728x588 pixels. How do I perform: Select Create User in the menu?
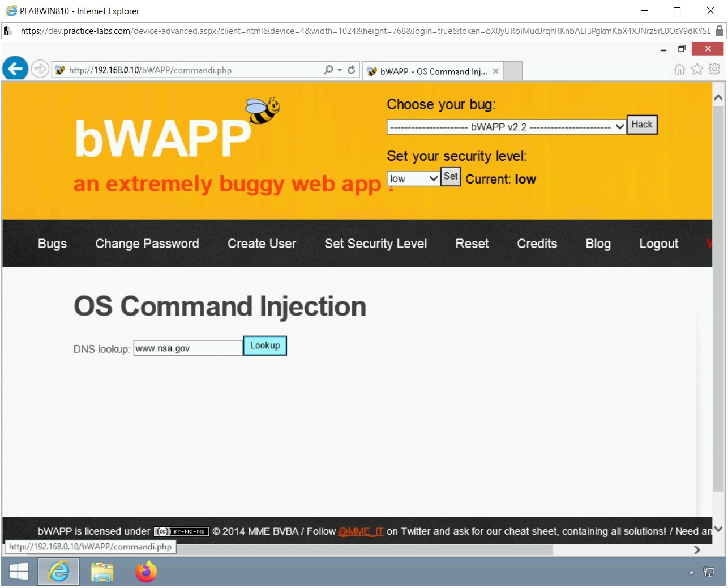(x=262, y=244)
